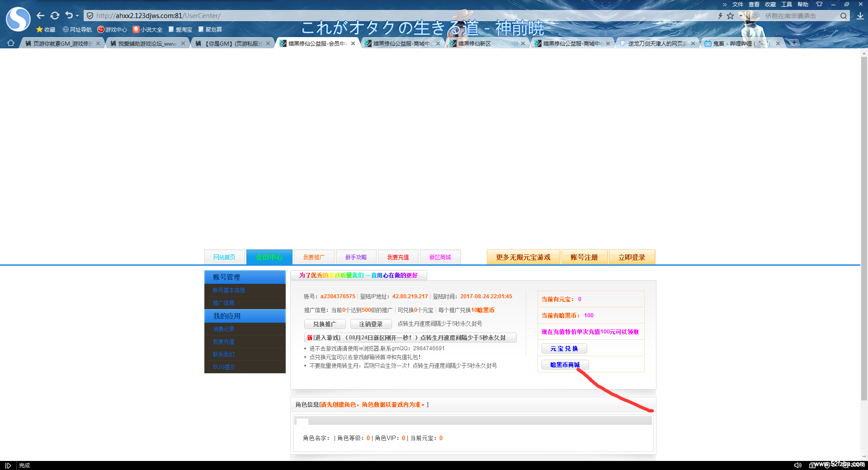Screen dimensions: 868x470
Task: Close the active 会员中心 tab
Action: coord(353,43)
